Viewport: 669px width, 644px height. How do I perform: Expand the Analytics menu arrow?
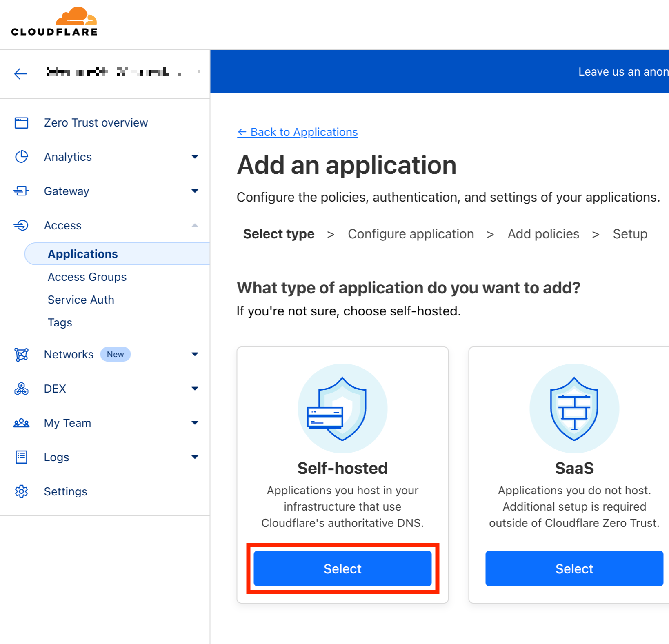pos(195,157)
